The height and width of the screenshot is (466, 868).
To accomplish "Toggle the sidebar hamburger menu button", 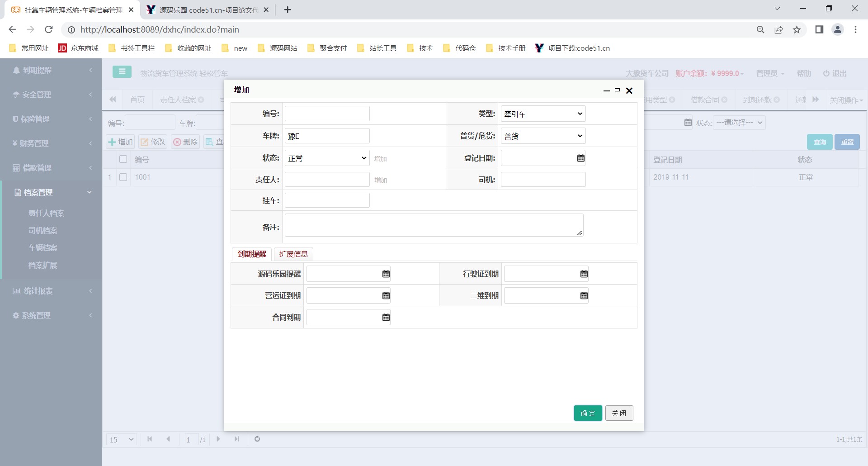I will [122, 71].
